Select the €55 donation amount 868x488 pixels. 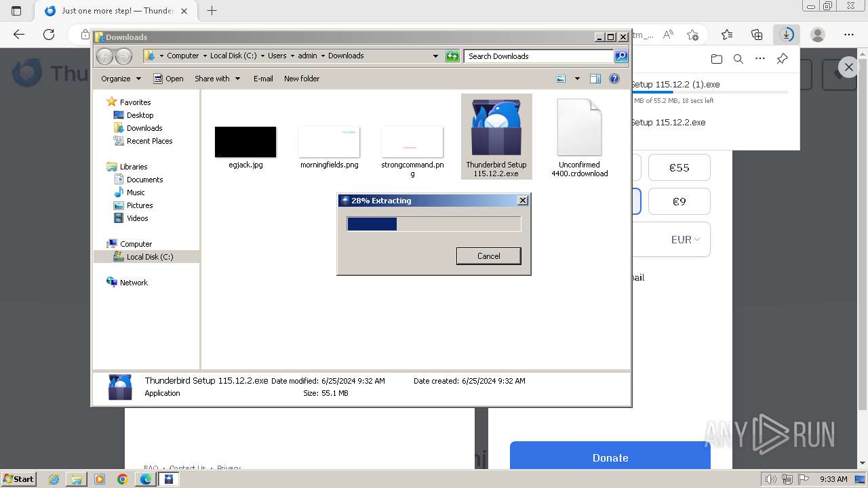point(679,167)
